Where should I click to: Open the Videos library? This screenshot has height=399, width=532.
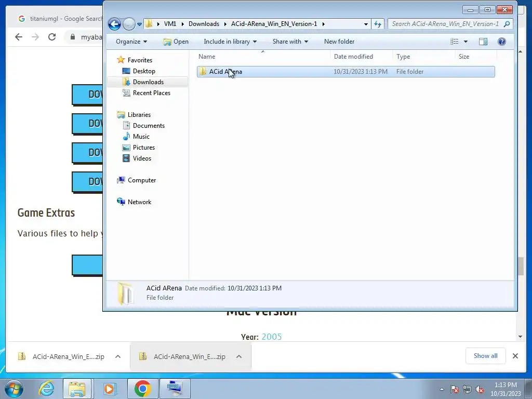(x=142, y=158)
